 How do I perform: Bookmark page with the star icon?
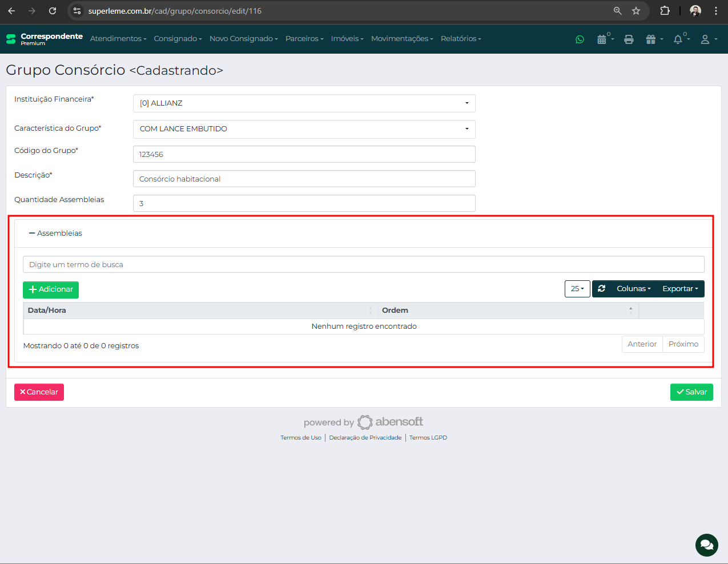coord(636,11)
